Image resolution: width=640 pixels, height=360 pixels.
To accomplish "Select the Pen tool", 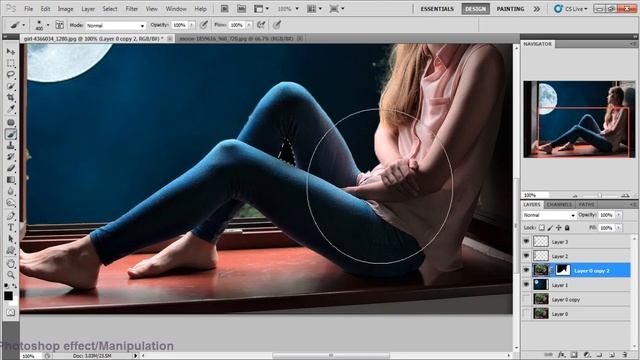I will tap(11, 216).
